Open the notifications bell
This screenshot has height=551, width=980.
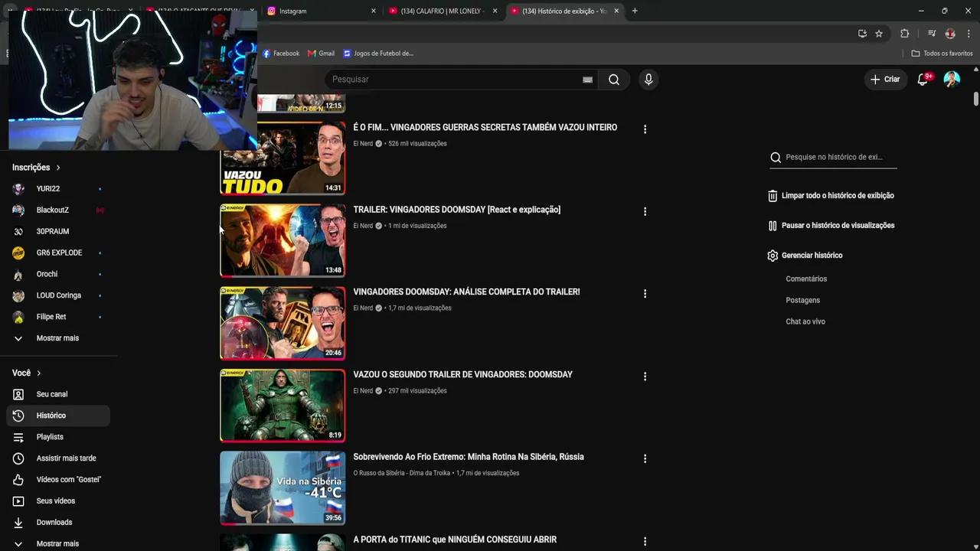tap(923, 80)
